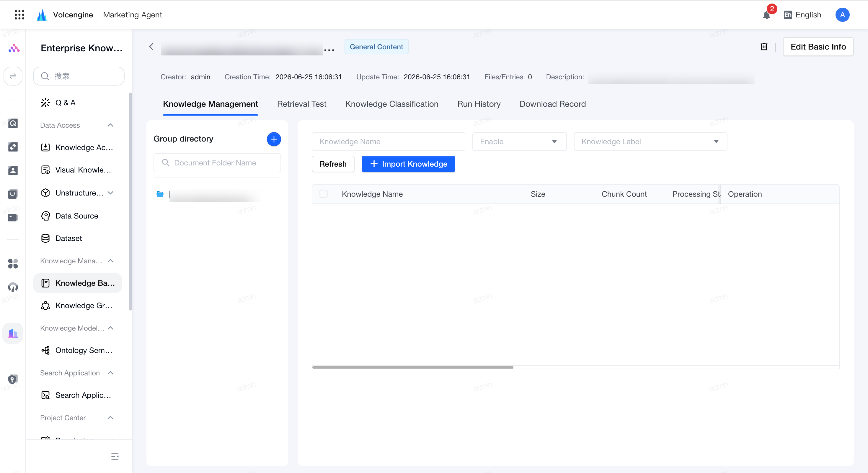Switch to the Retrieval Test tab
Viewport: 868px width, 473px height.
(x=301, y=104)
